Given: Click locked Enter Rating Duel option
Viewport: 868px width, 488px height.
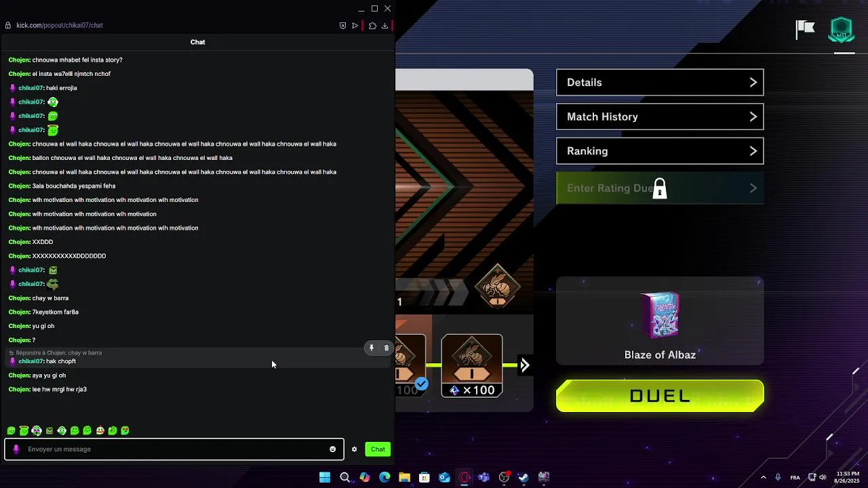Looking at the screenshot, I should 660,188.
